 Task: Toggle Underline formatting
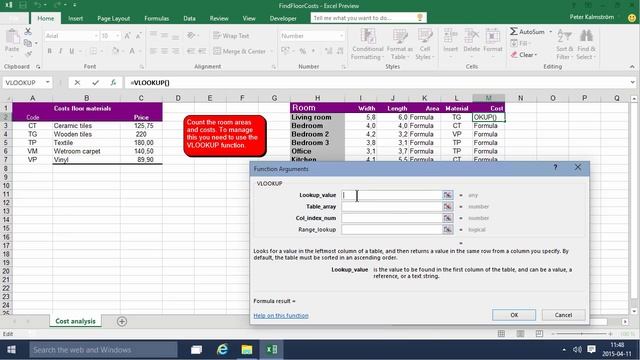(71, 51)
